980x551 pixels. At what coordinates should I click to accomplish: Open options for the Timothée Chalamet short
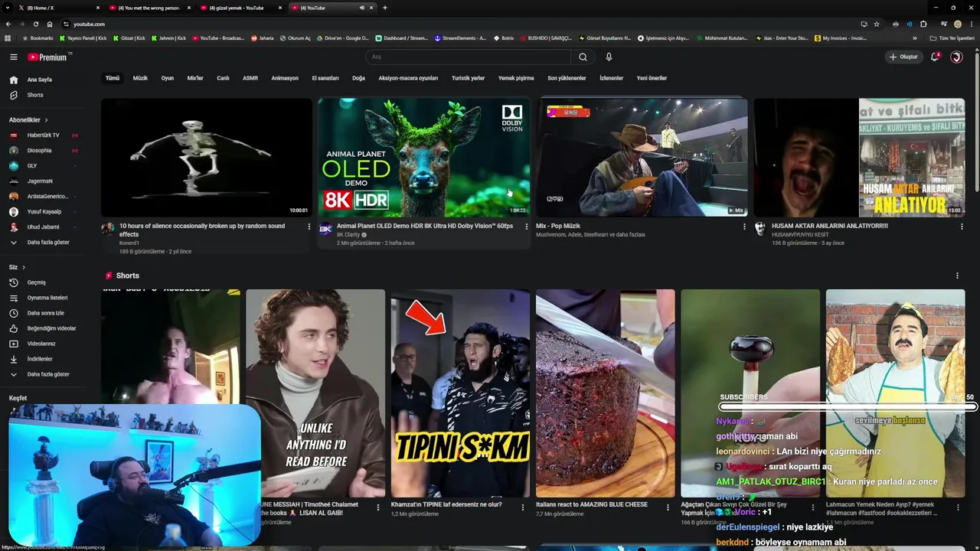377,507
